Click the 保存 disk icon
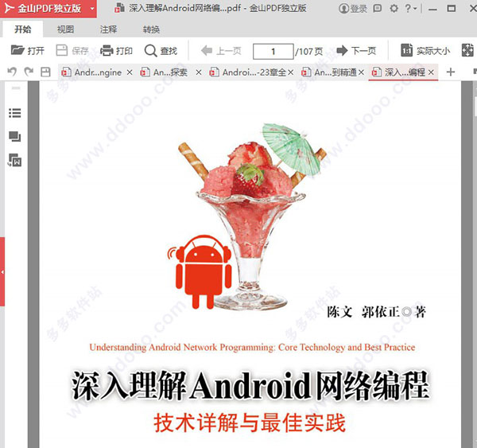Image resolution: width=477 pixels, height=448 pixels. click(62, 50)
